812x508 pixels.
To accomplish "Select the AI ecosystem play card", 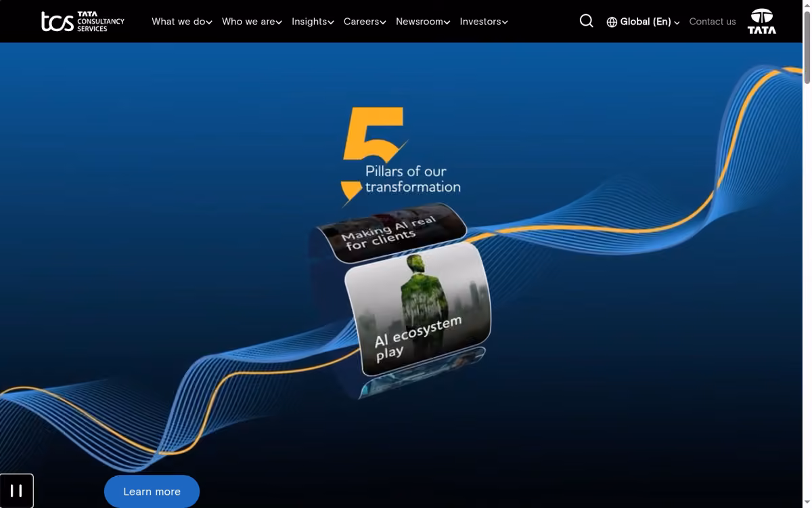I will (418, 310).
